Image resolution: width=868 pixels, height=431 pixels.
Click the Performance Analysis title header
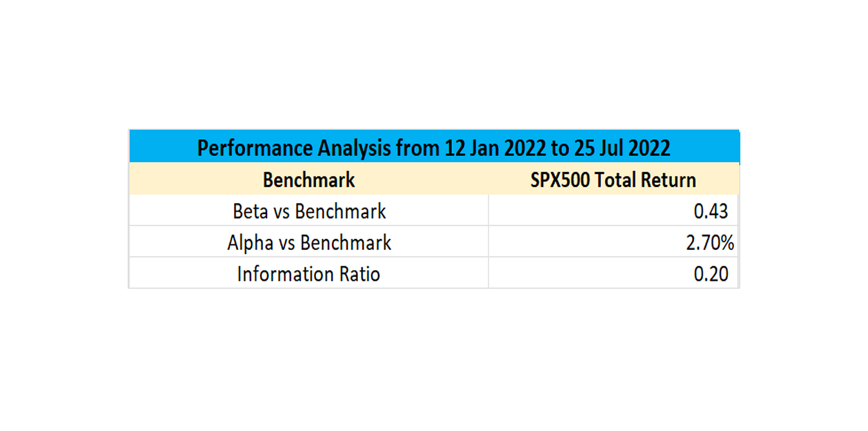pyautogui.click(x=434, y=148)
